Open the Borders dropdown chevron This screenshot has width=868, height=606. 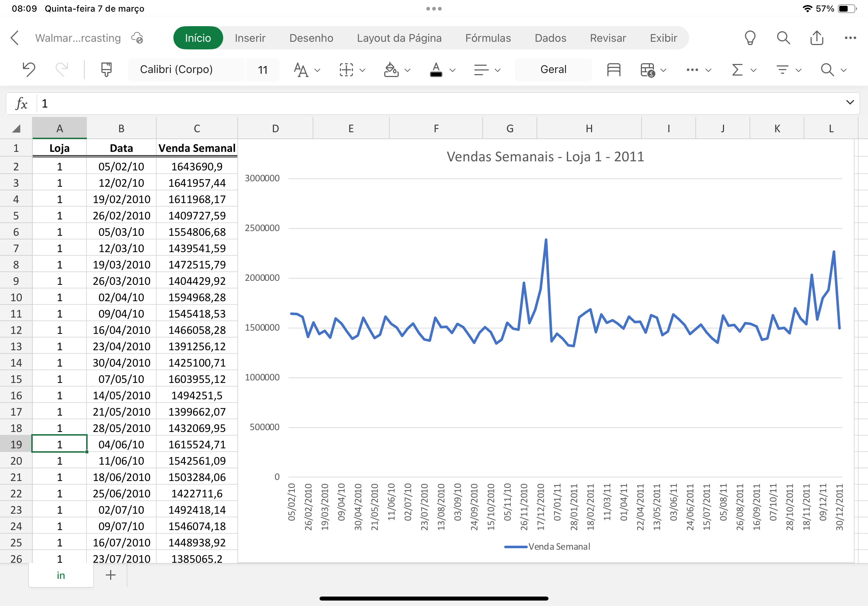[362, 70]
